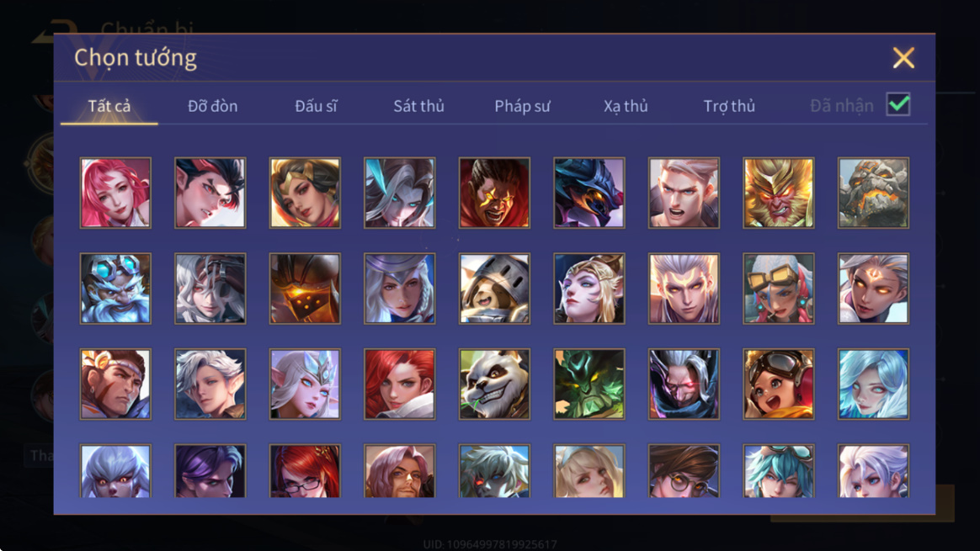
Task: Pick the green forest monster hero
Action: coord(589,384)
